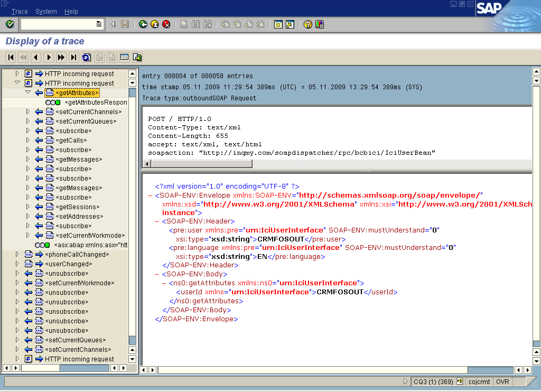Screen dimensions: 541x392
Task: Open the System menu
Action: click(x=45, y=11)
